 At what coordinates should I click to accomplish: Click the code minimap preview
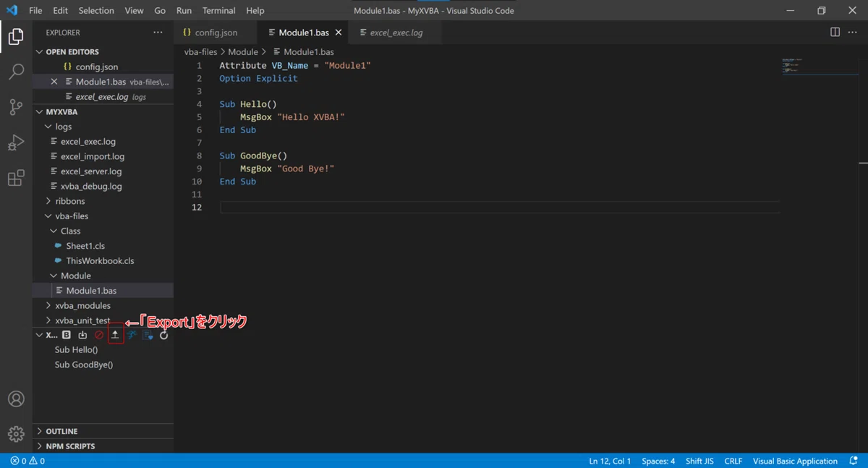coord(821,65)
